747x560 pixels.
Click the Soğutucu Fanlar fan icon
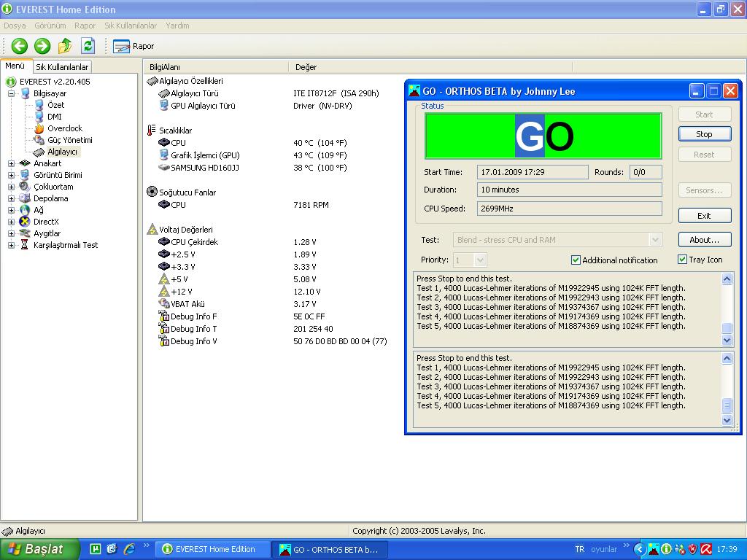coord(152,192)
